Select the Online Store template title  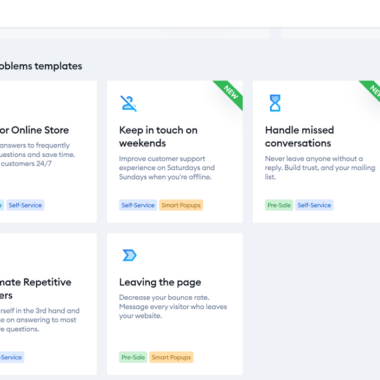(x=34, y=130)
